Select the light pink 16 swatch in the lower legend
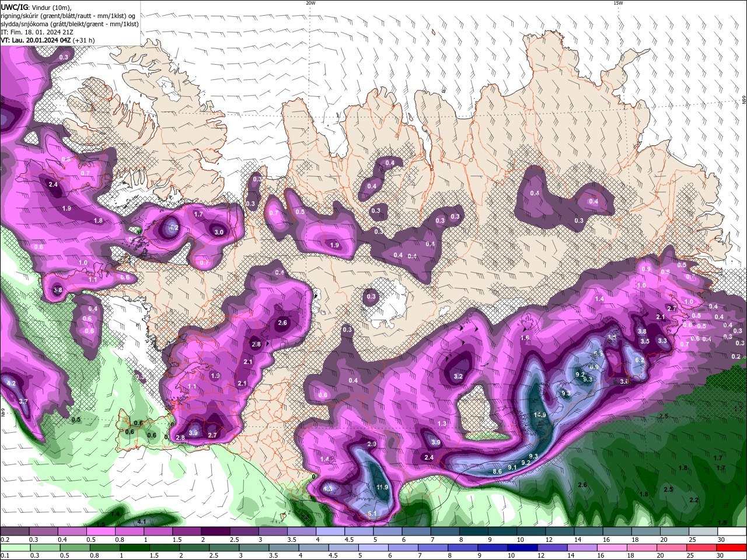Image resolution: width=747 pixels, height=560 pixels. pyautogui.click(x=613, y=548)
